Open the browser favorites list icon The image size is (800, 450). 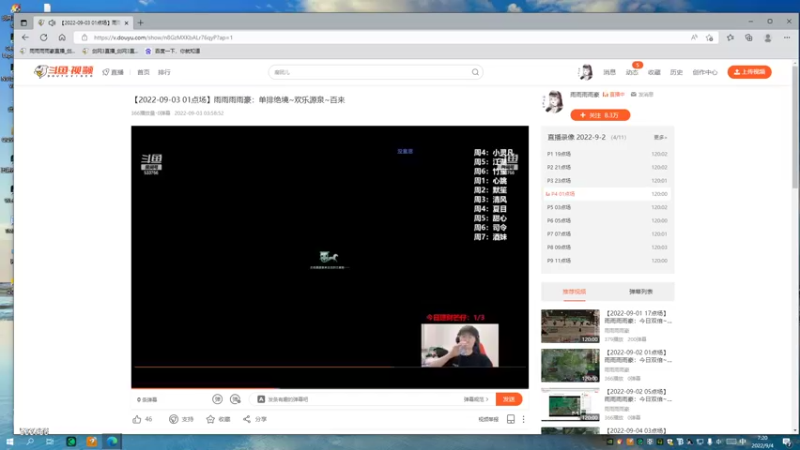[x=731, y=37]
